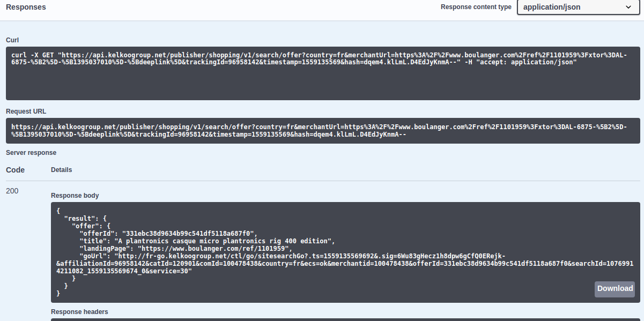The image size is (644, 321).
Task: Click the Download button in Response body
Action: (615, 289)
